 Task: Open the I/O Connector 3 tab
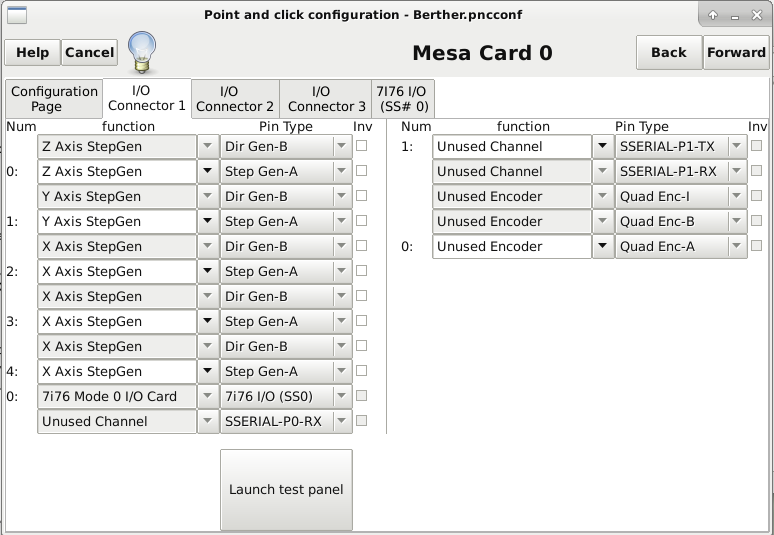tap(326, 99)
